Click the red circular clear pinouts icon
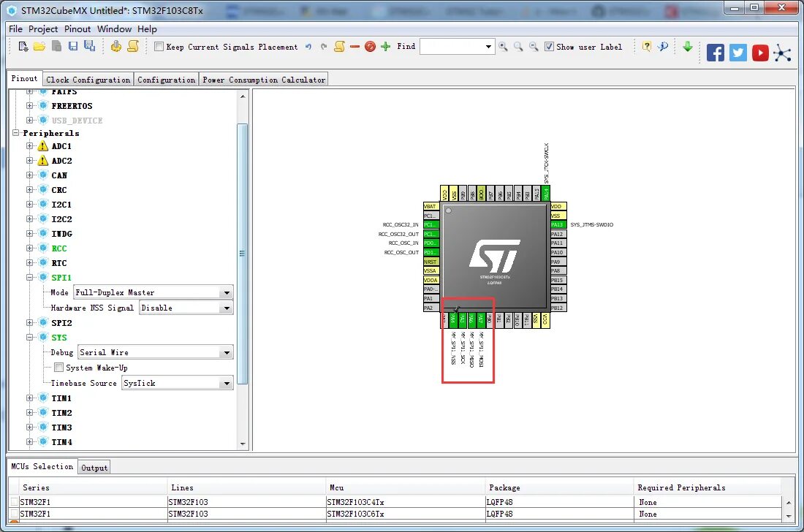This screenshot has height=532, width=804. click(x=370, y=47)
